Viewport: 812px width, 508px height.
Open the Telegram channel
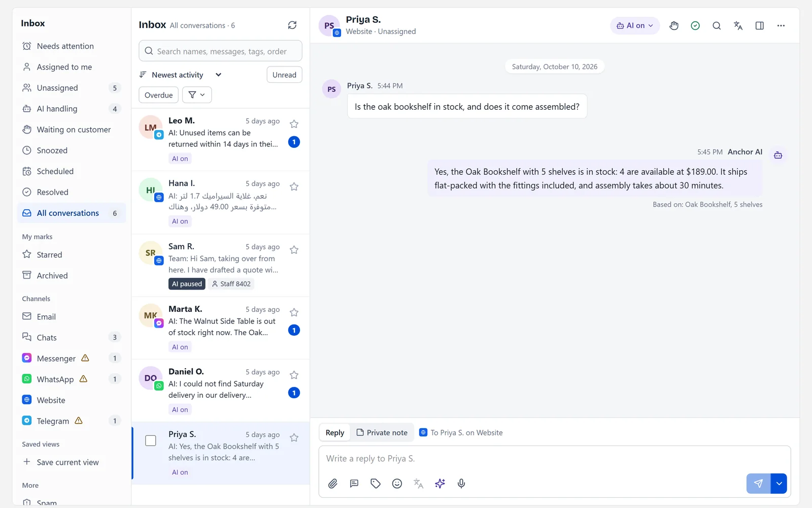point(72,421)
